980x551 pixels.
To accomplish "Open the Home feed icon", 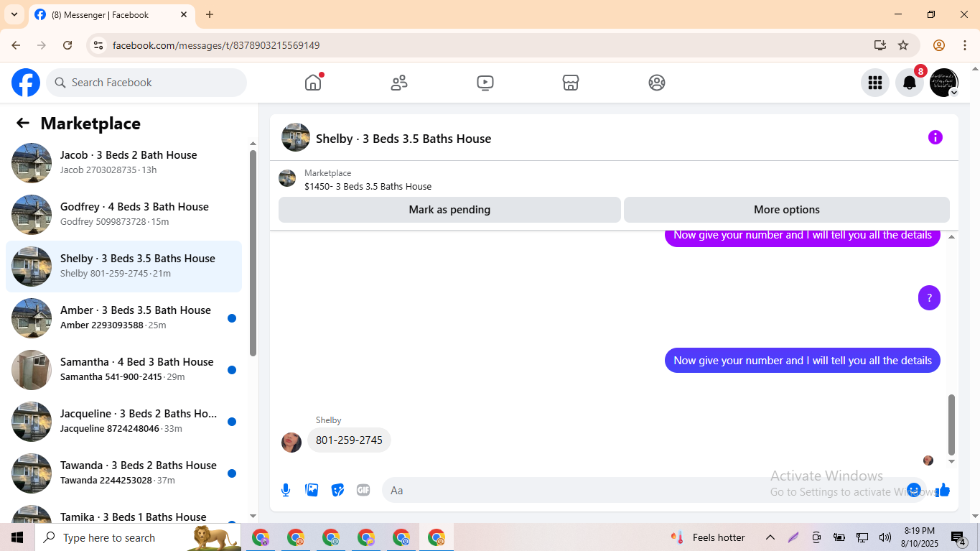I will click(x=313, y=83).
